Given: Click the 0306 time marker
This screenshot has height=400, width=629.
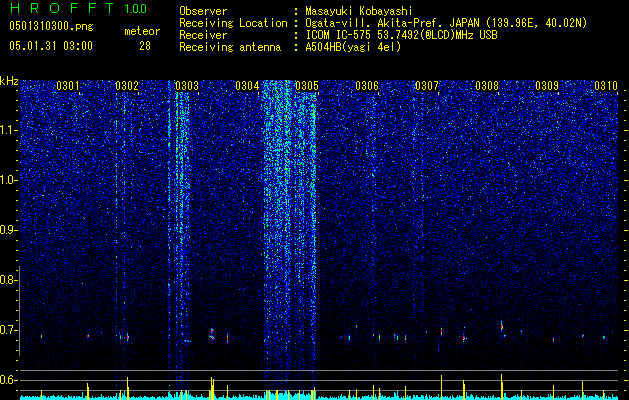Looking at the screenshot, I should [x=367, y=85].
